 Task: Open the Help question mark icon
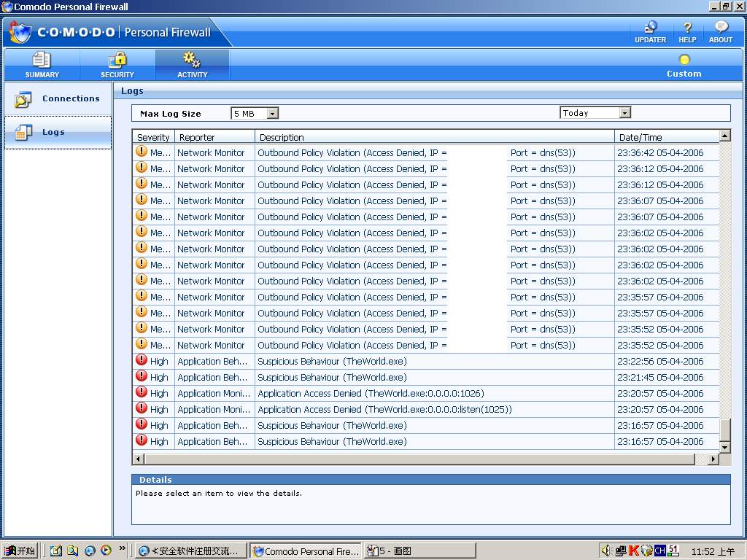coord(687,28)
